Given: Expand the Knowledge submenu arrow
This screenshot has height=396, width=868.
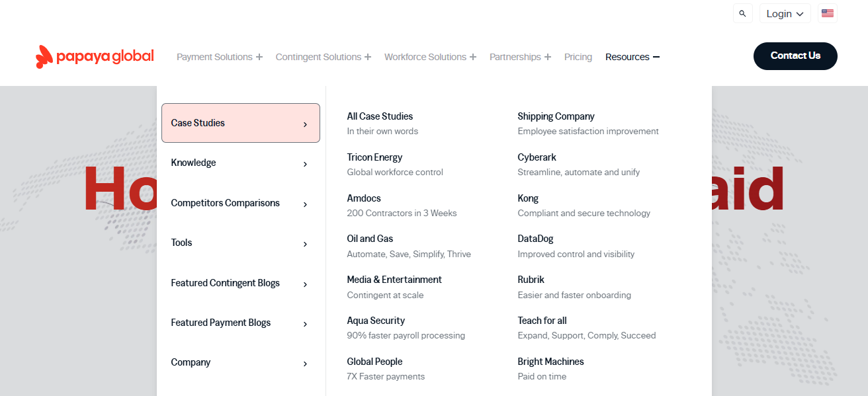Looking at the screenshot, I should click(305, 164).
